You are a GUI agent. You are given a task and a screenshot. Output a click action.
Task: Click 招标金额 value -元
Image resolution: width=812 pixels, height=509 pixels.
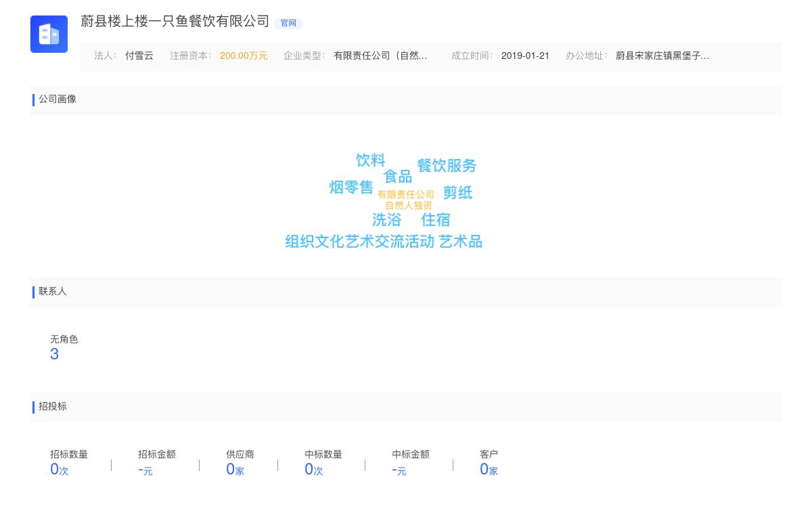click(x=145, y=469)
